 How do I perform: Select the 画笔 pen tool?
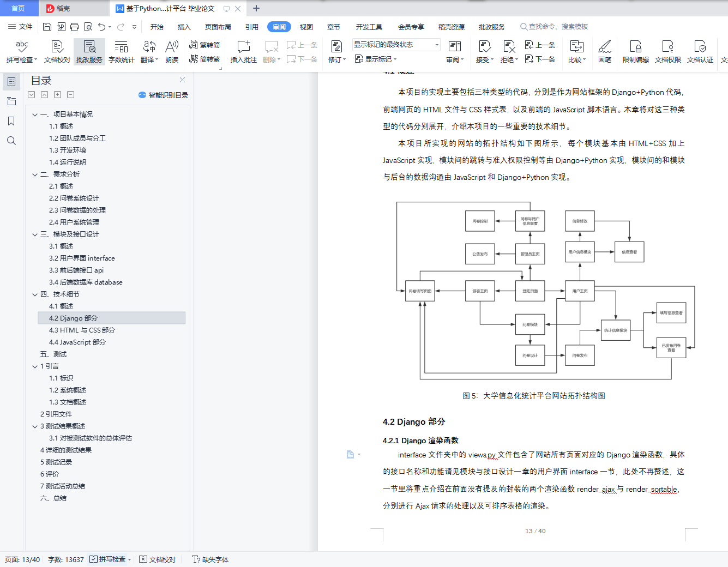coord(605,52)
